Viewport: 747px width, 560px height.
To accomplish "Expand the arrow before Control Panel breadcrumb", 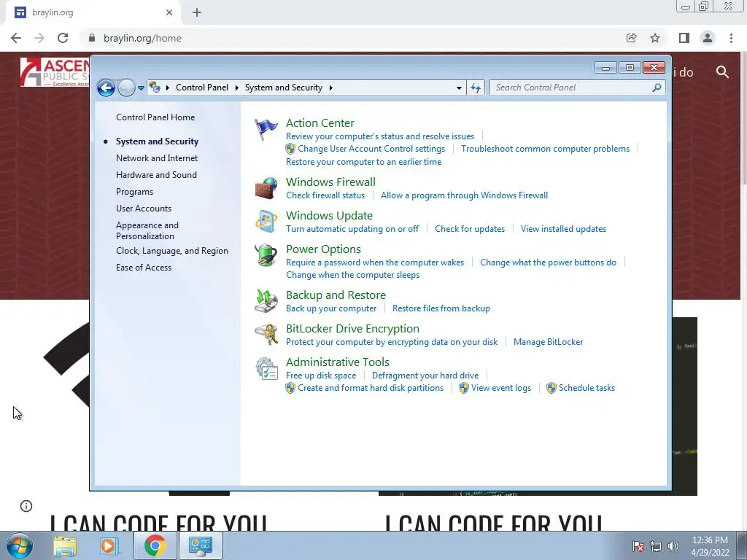I will click(x=168, y=87).
